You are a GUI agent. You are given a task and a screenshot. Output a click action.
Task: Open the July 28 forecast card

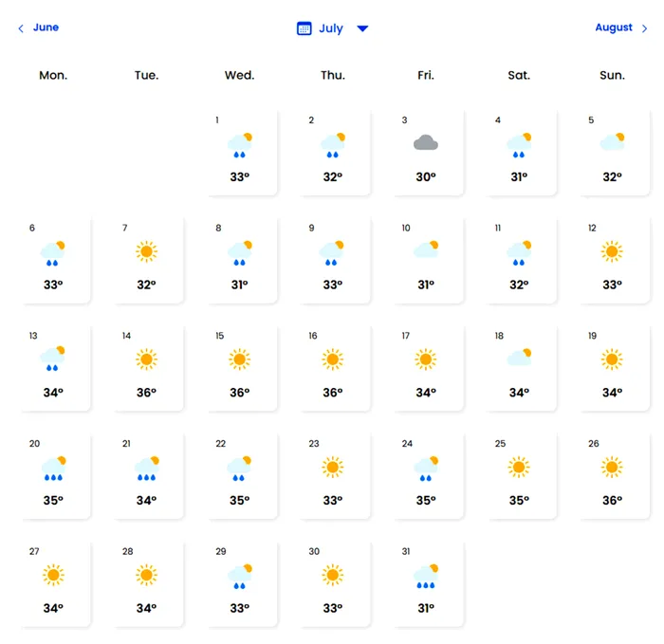(x=146, y=584)
